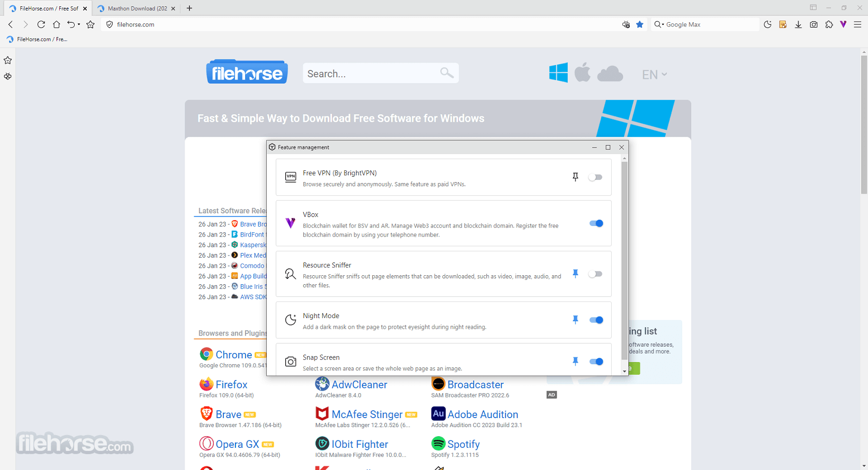Click the sidebar feature management icon
The width and height of the screenshot is (868, 470).
[x=7, y=76]
